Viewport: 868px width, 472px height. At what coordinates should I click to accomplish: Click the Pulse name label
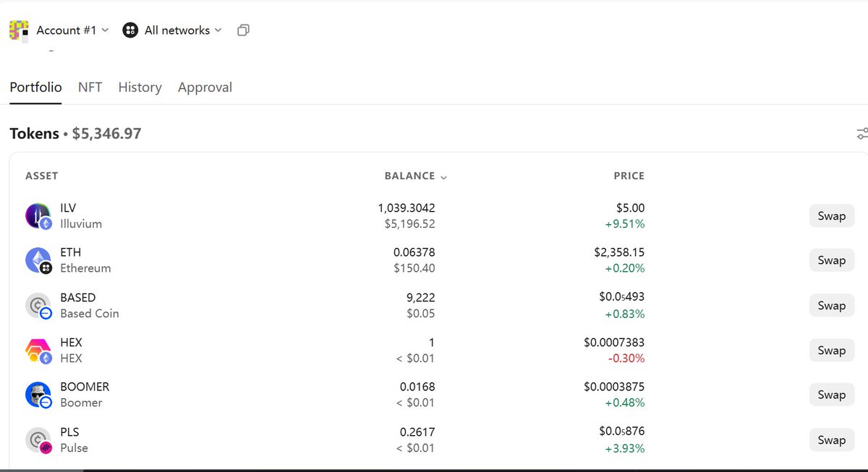[x=74, y=448]
